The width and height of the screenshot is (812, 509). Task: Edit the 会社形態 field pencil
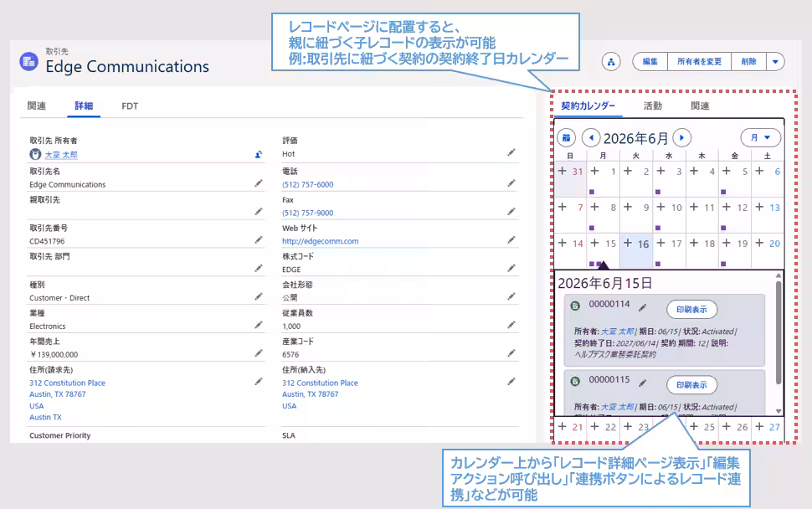(511, 296)
